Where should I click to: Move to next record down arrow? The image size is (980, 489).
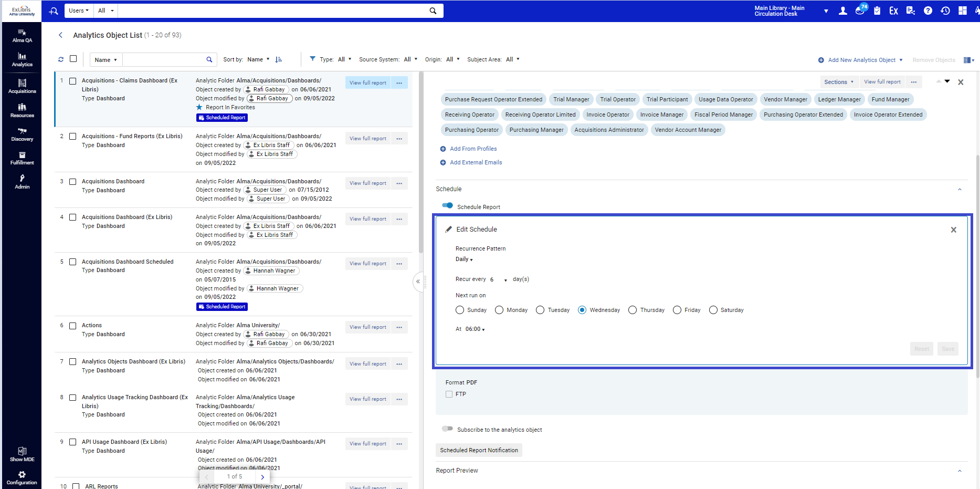coord(947,81)
